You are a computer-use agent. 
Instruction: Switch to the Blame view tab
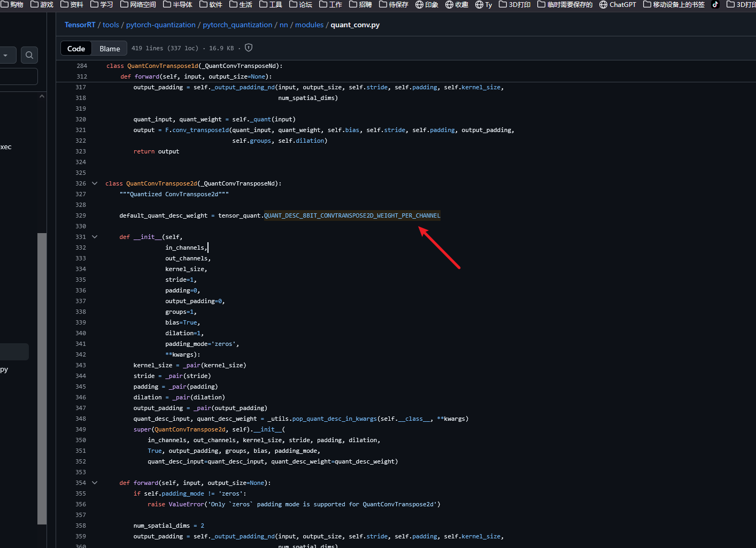pyautogui.click(x=110, y=49)
